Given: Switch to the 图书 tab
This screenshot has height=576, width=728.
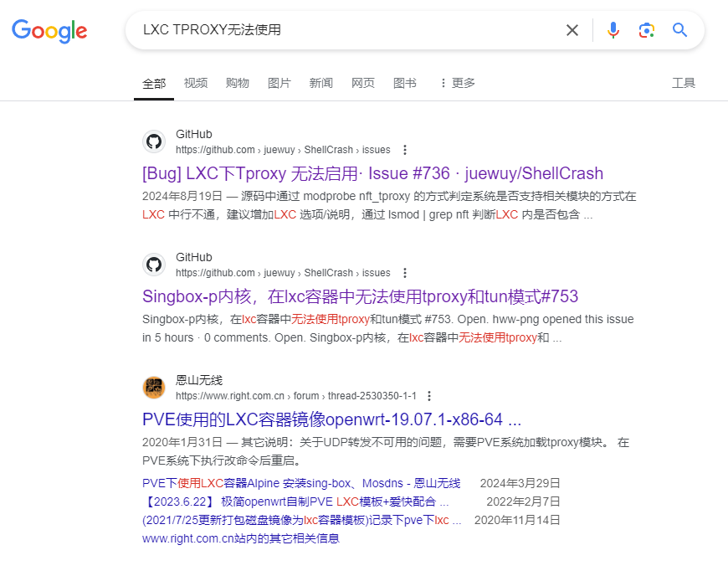Looking at the screenshot, I should click(x=404, y=83).
